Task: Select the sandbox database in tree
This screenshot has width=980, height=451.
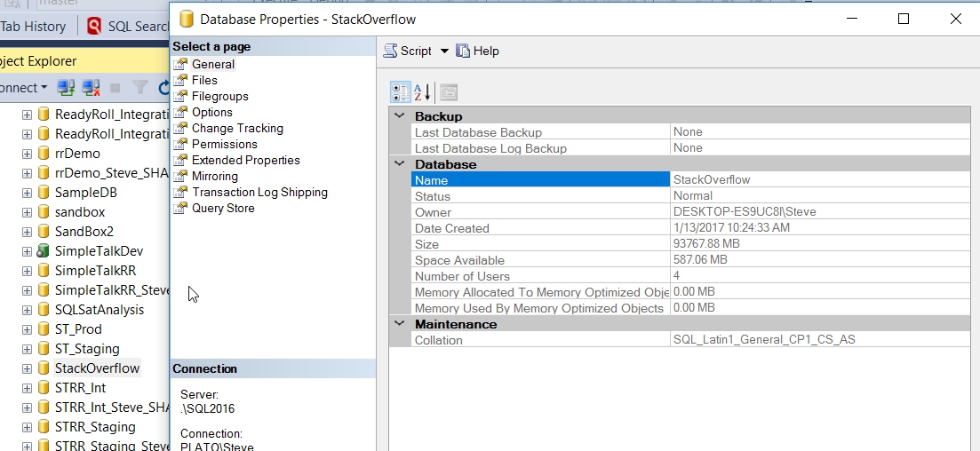Action: tap(80, 212)
